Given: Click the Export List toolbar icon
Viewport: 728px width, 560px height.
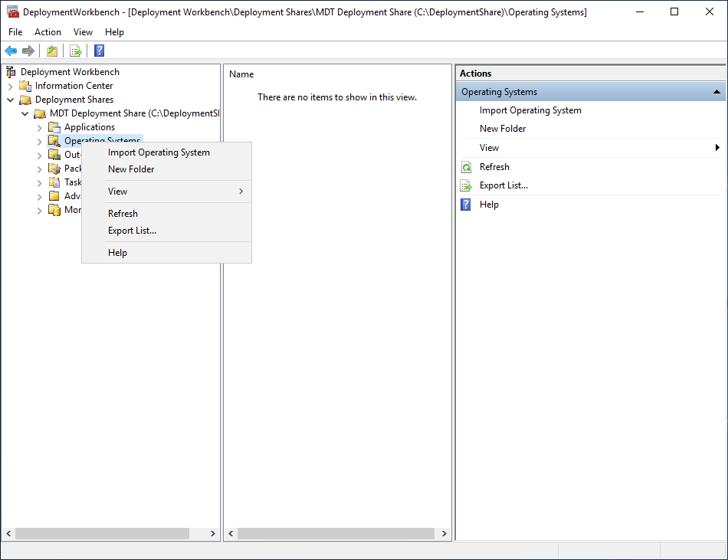Looking at the screenshot, I should coord(76,51).
